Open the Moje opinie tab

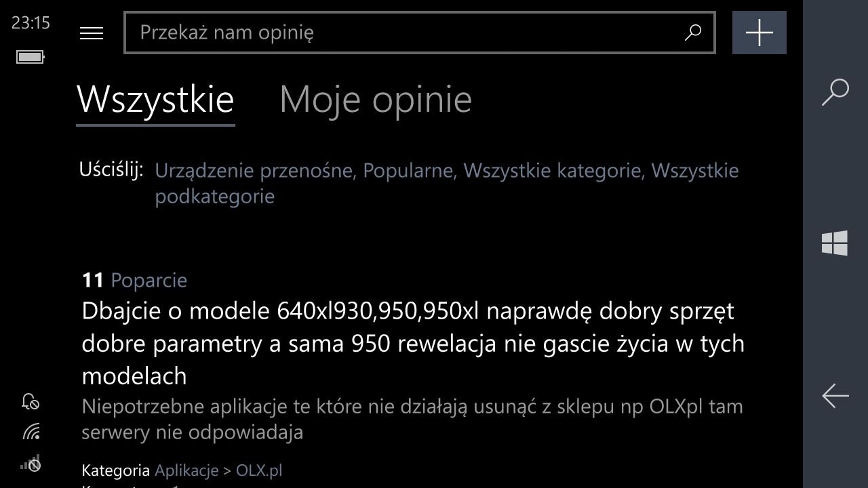pyautogui.click(x=376, y=99)
